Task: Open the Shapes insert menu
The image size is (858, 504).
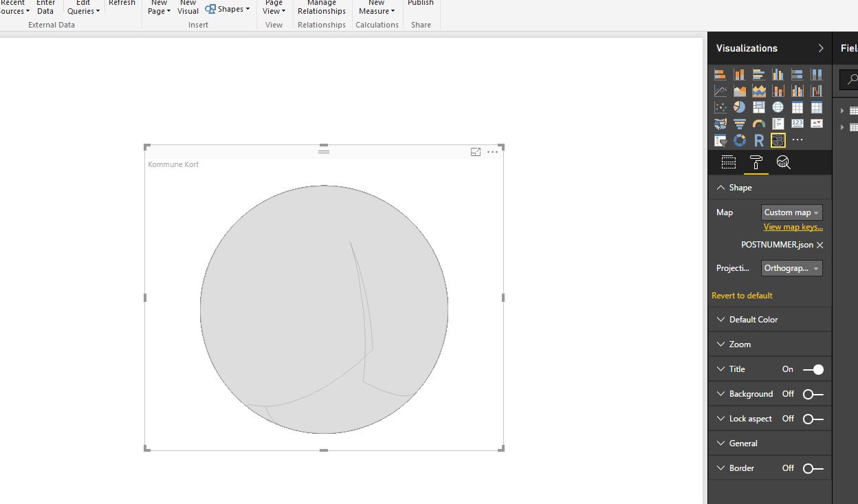Action: [228, 9]
